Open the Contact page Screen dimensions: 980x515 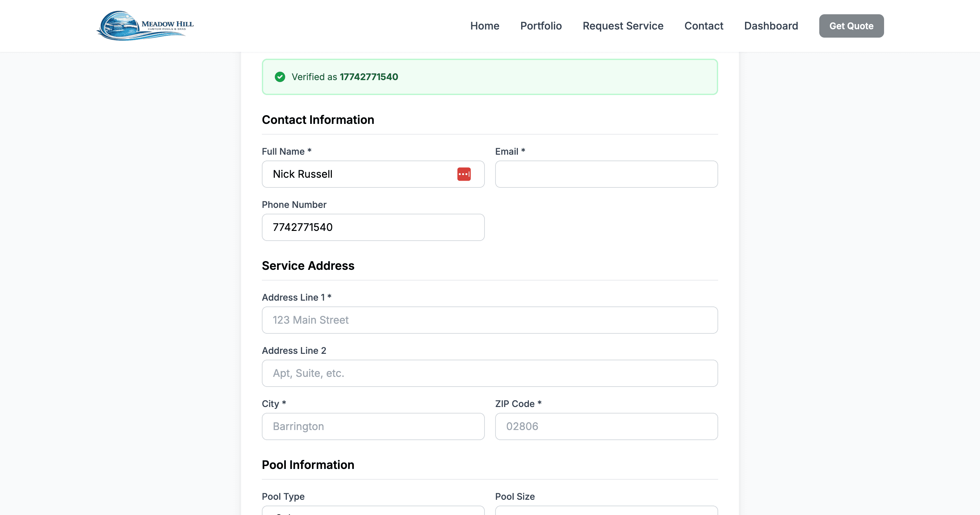click(704, 26)
